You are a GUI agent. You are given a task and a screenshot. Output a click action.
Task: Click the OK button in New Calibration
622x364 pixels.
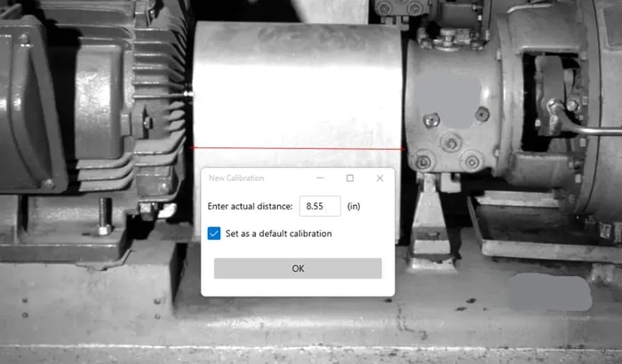[298, 268]
